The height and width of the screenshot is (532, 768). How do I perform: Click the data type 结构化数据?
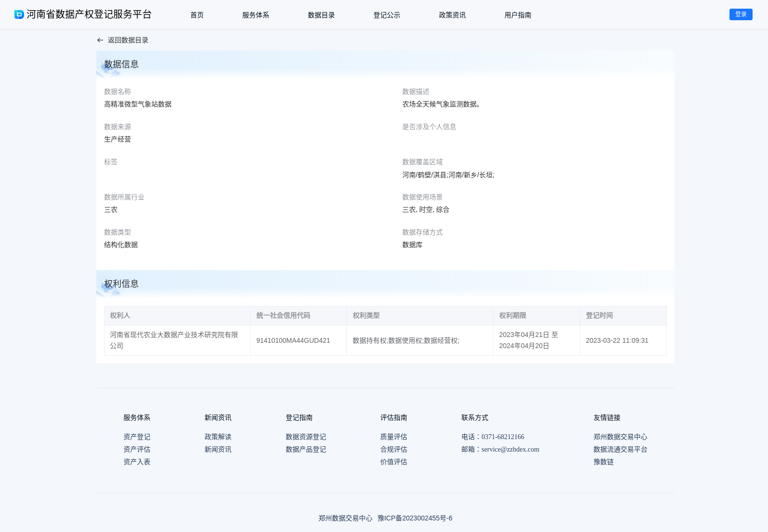tap(121, 245)
